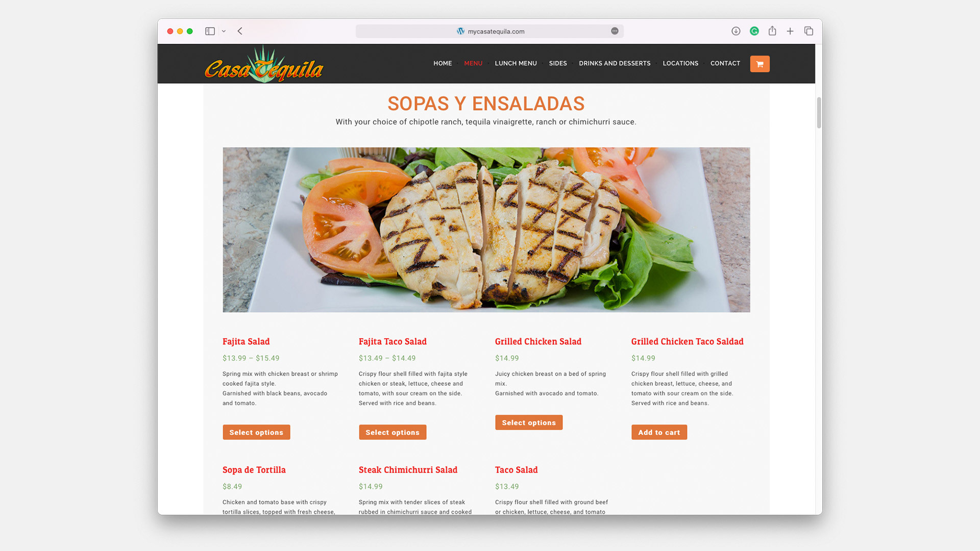Expand the sidebar dropdown chevron
Viewport: 980px width, 551px height.
(x=224, y=31)
